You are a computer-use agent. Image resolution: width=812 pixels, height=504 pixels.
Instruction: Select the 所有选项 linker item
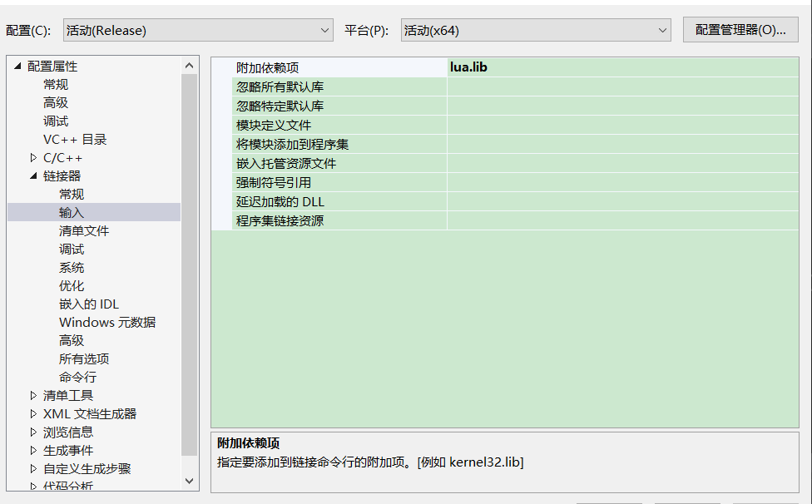[84, 358]
